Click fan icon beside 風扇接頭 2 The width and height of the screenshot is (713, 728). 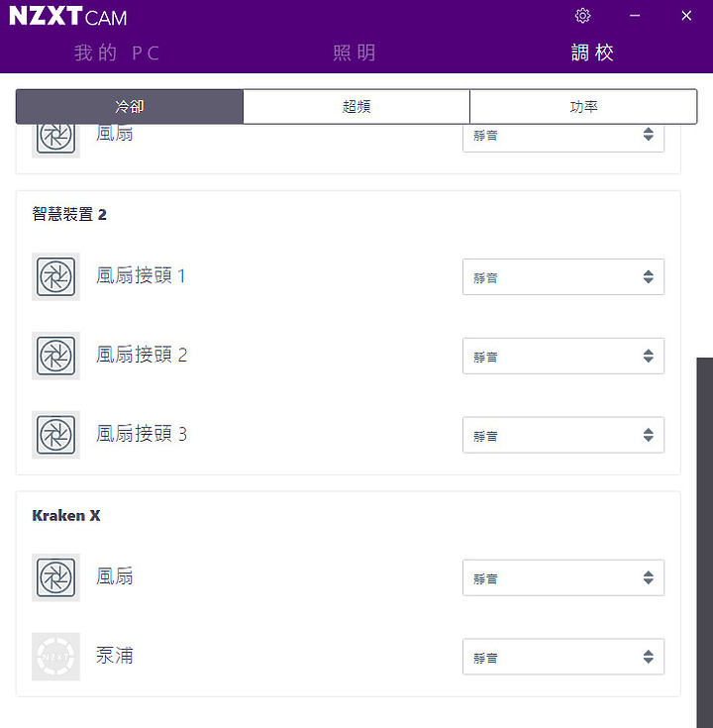pyautogui.click(x=55, y=356)
